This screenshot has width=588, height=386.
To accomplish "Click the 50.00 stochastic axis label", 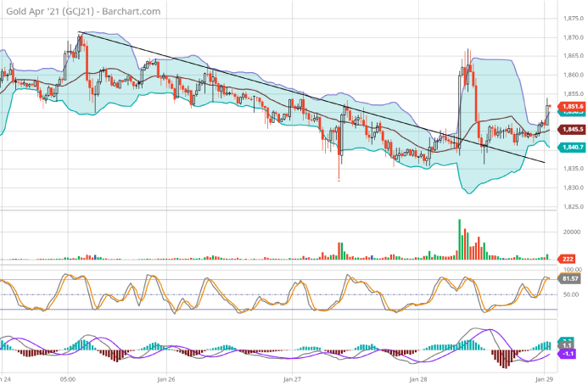I will (x=571, y=294).
